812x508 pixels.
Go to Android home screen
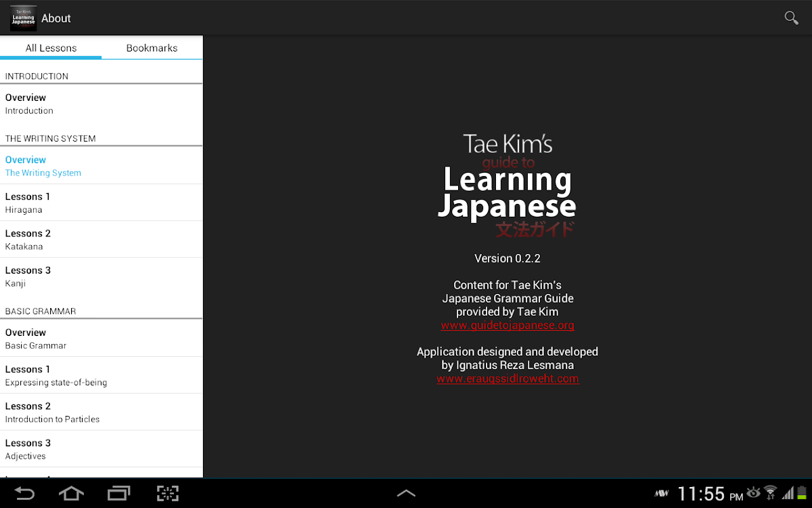[71, 493]
